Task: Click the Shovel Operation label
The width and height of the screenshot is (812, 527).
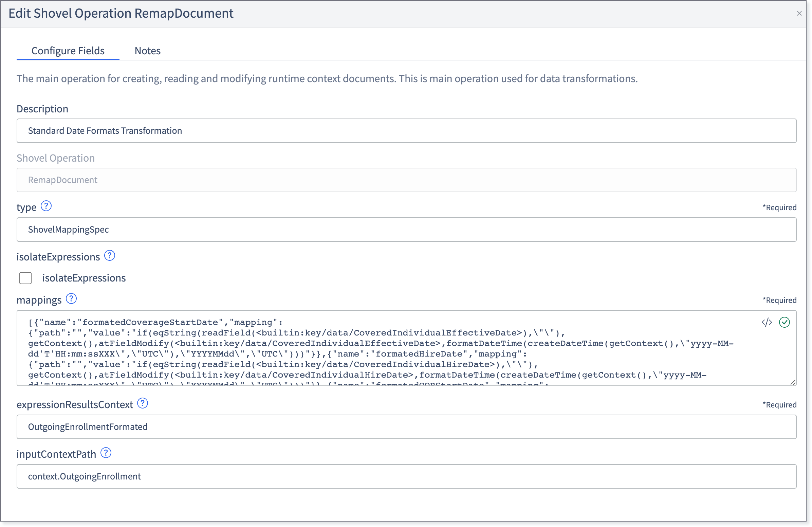Action: point(56,158)
